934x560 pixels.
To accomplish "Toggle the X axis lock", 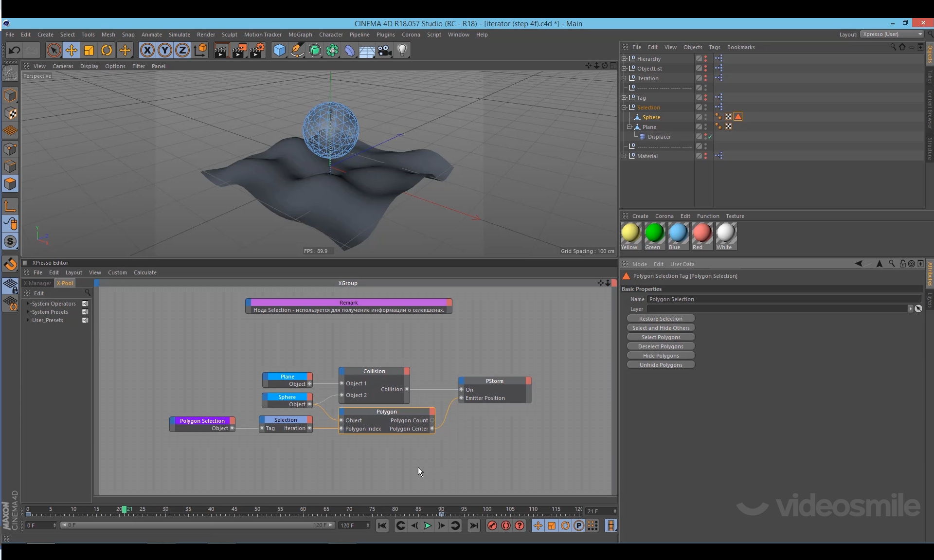I will point(147,50).
